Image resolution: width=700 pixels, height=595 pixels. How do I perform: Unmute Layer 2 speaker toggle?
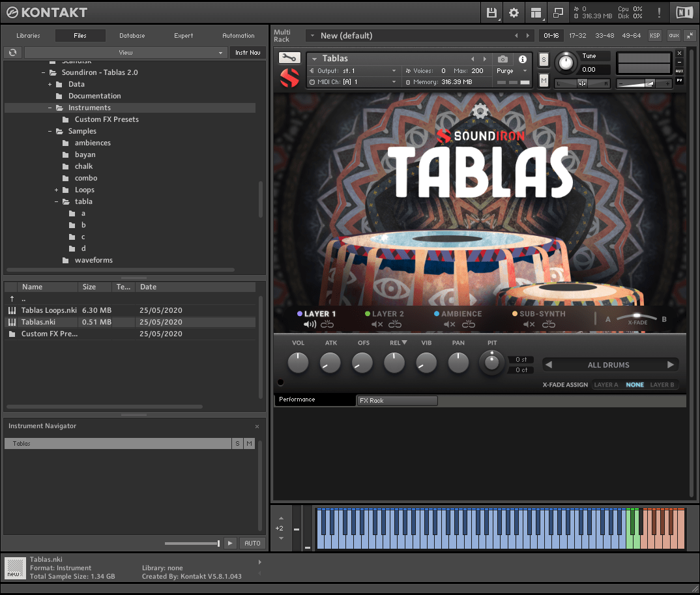377,324
